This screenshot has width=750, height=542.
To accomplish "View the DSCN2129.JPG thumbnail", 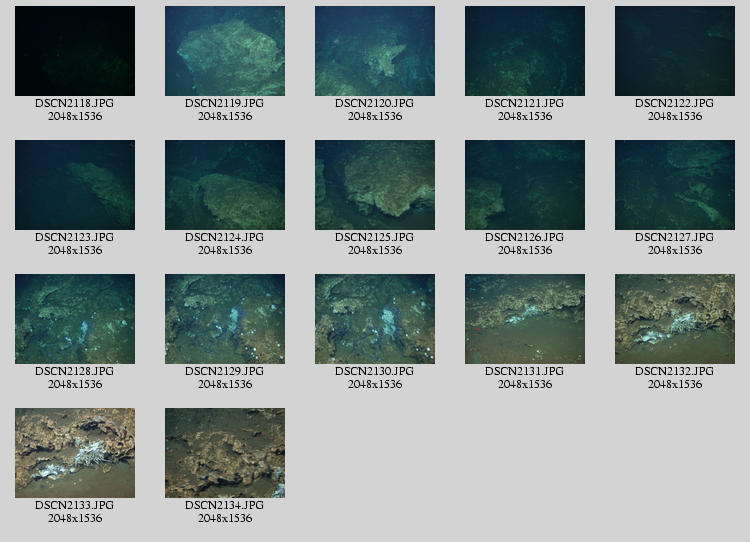I will coord(225,319).
